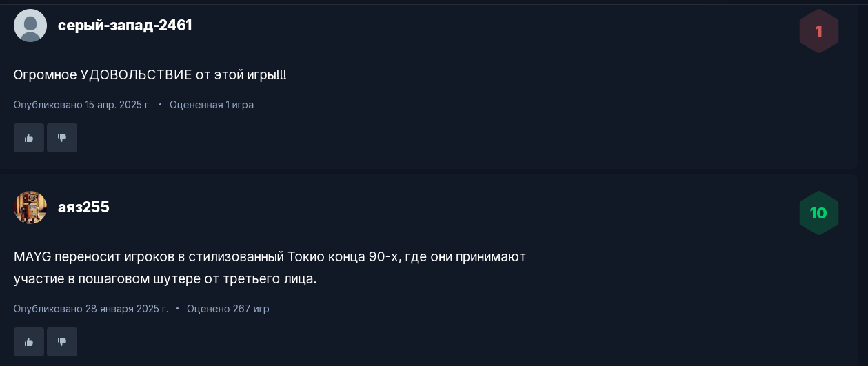Click the date "Опубликовано 15 апр. 2025 г."

tap(82, 105)
